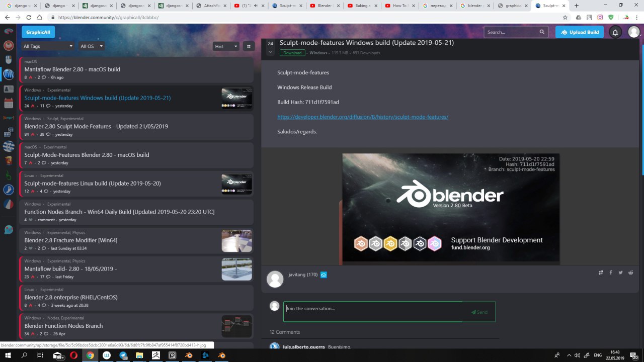Open the green hook-shaped sidebar icon
This screenshot has height=362, width=644.
tap(9, 175)
